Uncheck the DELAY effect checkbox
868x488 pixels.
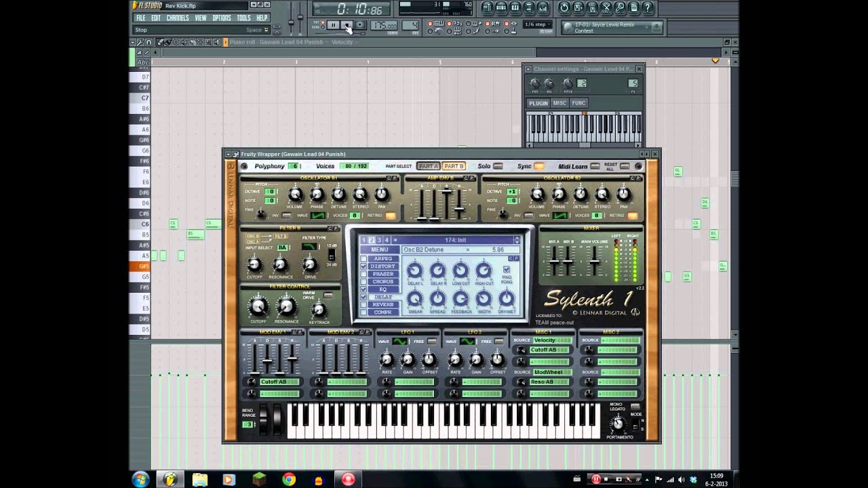pyautogui.click(x=364, y=297)
